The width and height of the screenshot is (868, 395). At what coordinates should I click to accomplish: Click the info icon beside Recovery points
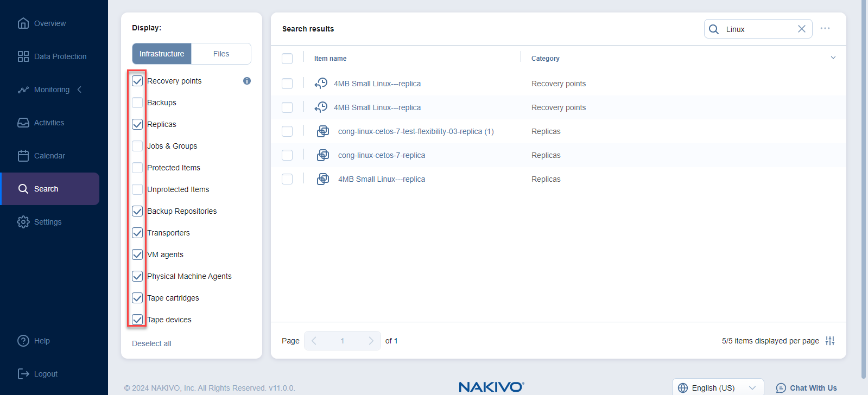click(247, 81)
